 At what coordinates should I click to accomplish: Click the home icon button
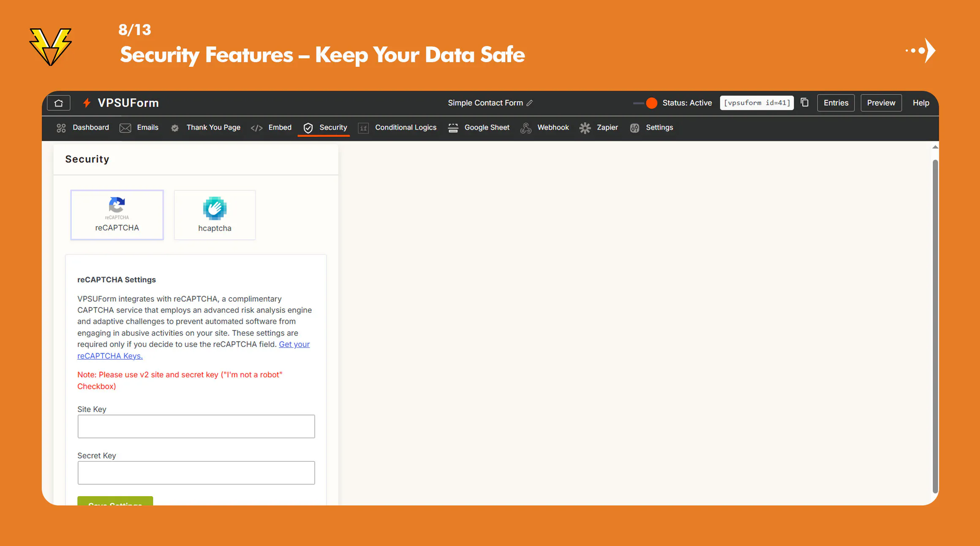point(59,103)
